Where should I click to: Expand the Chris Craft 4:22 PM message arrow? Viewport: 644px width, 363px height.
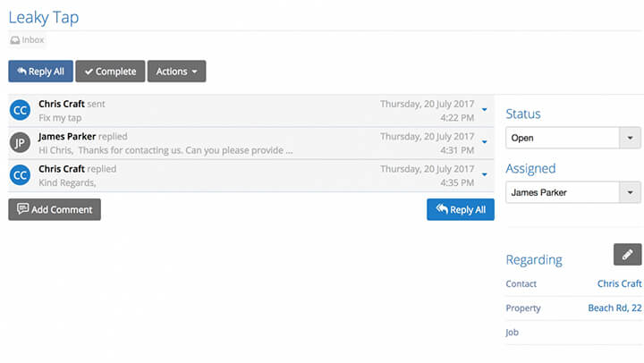(x=485, y=110)
